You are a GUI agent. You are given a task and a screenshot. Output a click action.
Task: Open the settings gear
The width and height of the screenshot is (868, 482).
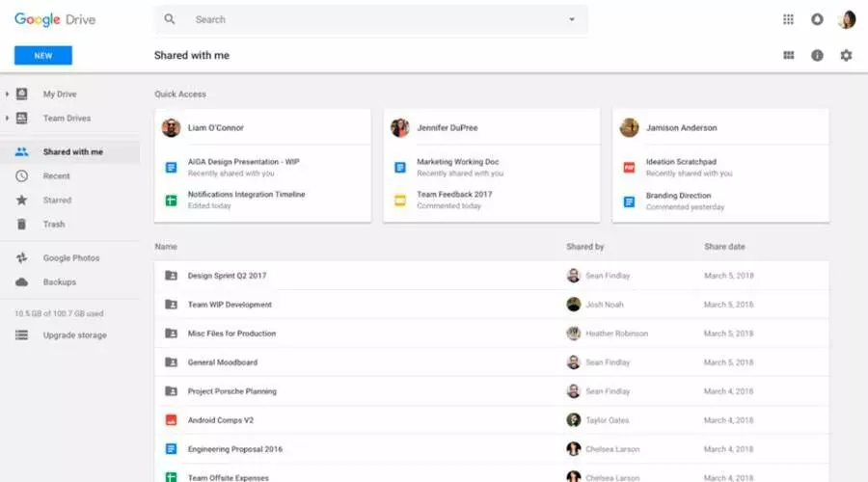click(x=846, y=55)
